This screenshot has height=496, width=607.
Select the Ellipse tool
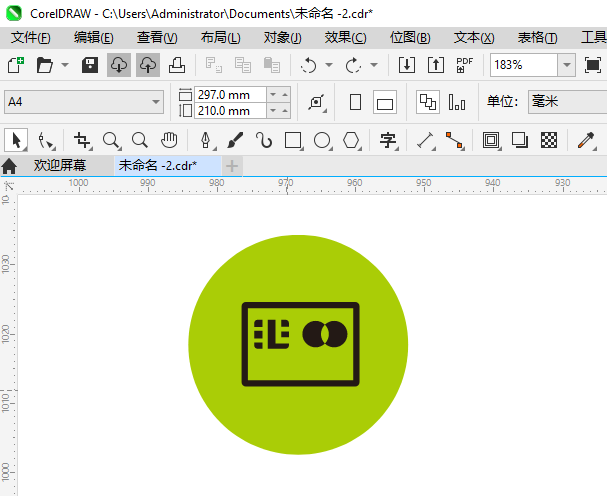coord(322,140)
